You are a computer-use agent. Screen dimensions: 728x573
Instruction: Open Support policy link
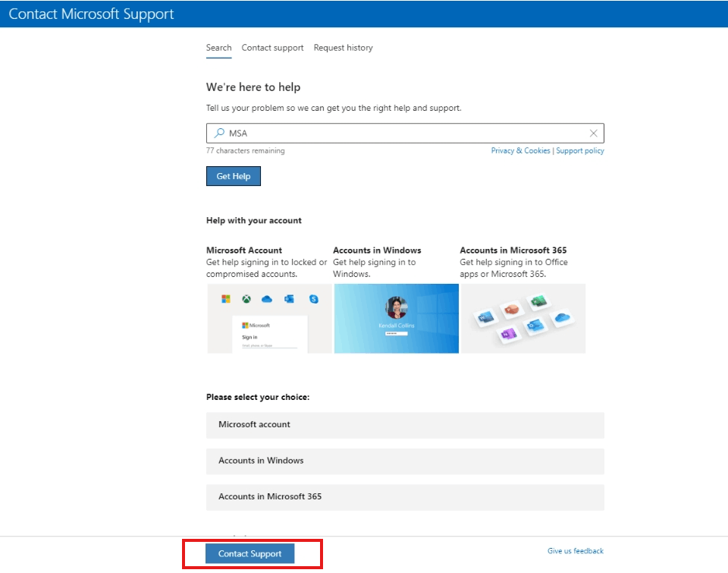click(580, 150)
